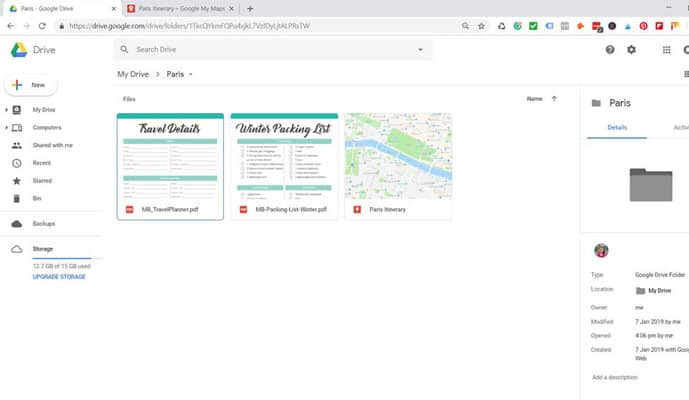The image size is (689, 400).
Task: Click the owner profile avatar
Action: [x=601, y=250]
